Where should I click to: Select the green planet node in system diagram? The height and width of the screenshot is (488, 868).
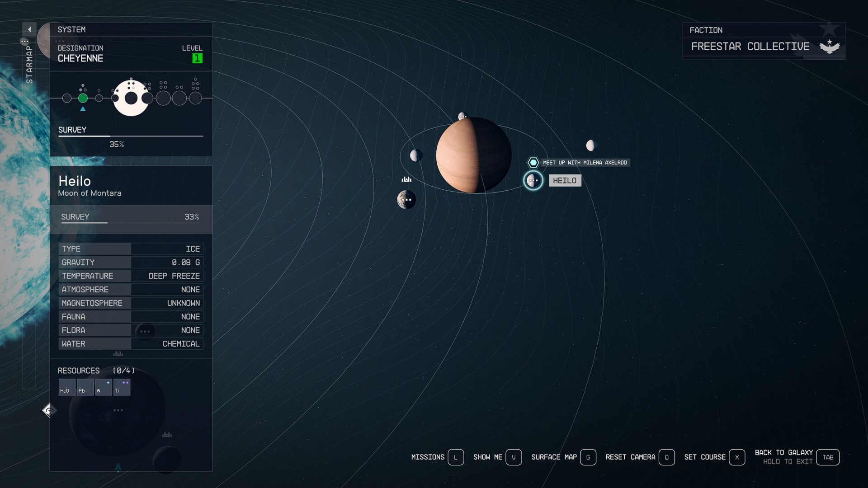[83, 98]
